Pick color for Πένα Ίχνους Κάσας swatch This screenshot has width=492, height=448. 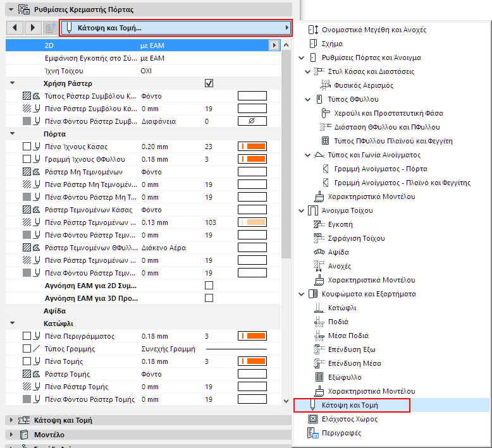[252, 147]
